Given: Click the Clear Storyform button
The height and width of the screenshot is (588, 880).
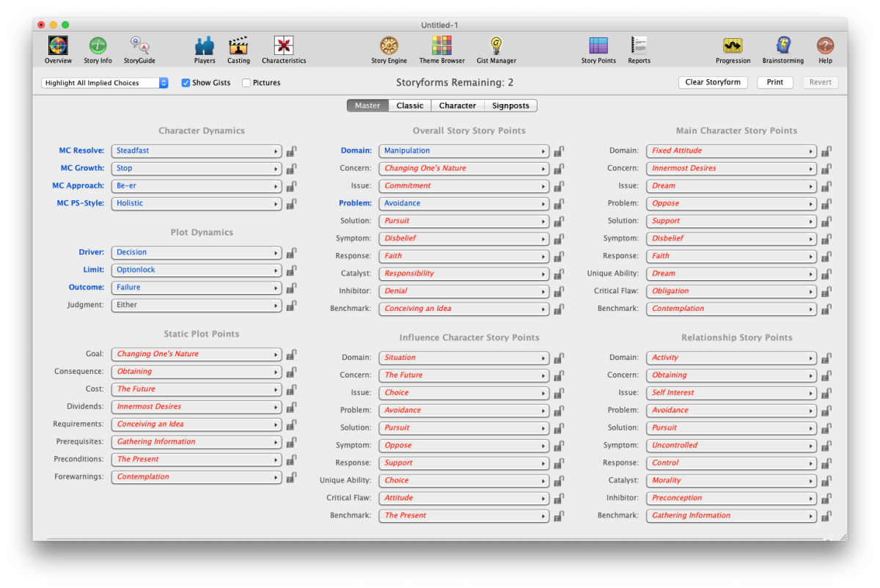Looking at the screenshot, I should pos(713,82).
